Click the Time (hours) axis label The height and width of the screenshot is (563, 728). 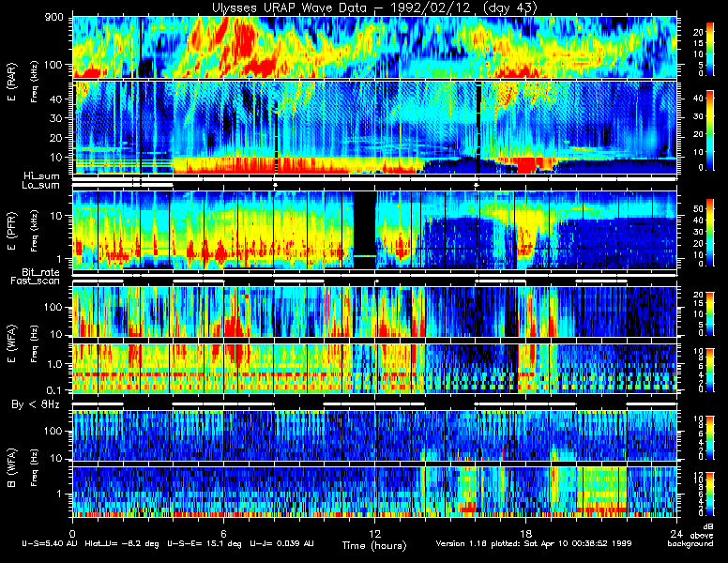click(x=373, y=544)
